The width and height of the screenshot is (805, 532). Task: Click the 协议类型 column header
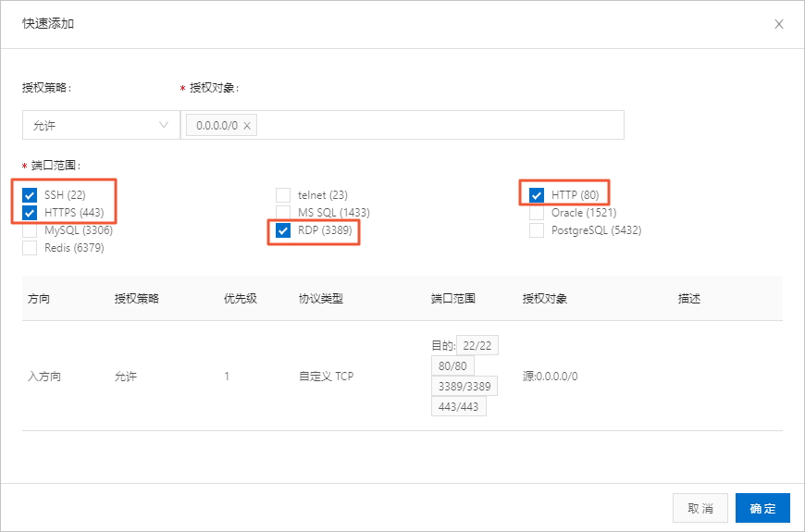tap(321, 298)
